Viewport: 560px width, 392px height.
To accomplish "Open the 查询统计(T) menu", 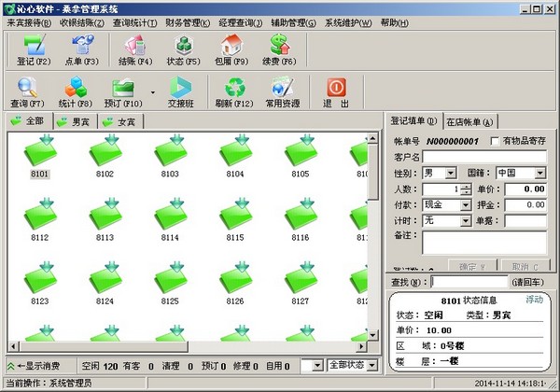I will [x=135, y=22].
